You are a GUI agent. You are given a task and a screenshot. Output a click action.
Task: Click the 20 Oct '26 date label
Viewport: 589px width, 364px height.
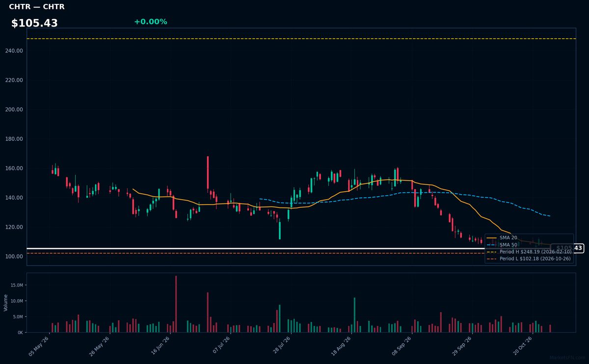pos(522,346)
